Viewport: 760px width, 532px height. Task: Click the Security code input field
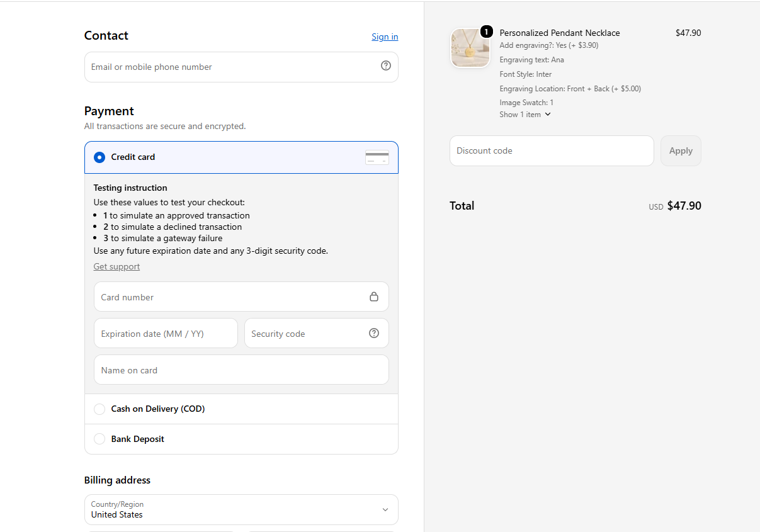pos(317,333)
